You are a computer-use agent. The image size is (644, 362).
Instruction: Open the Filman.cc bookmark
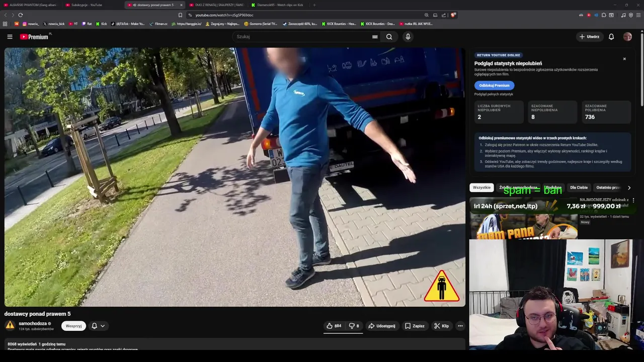[159, 24]
